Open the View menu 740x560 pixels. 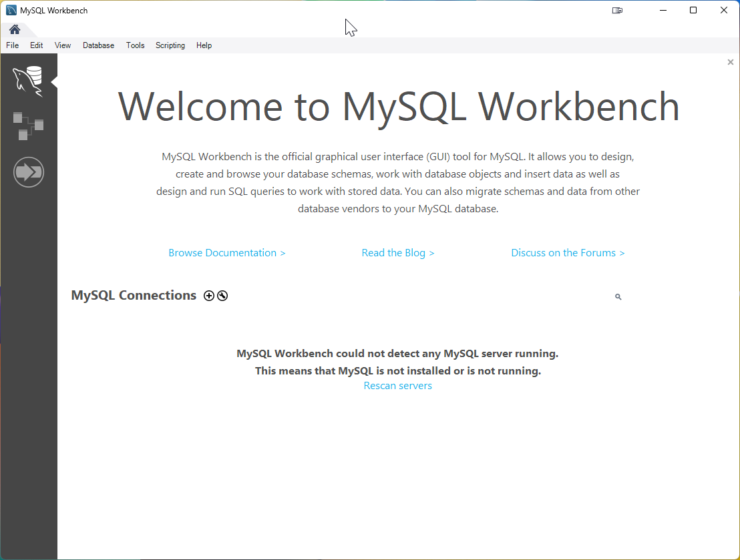coord(63,45)
